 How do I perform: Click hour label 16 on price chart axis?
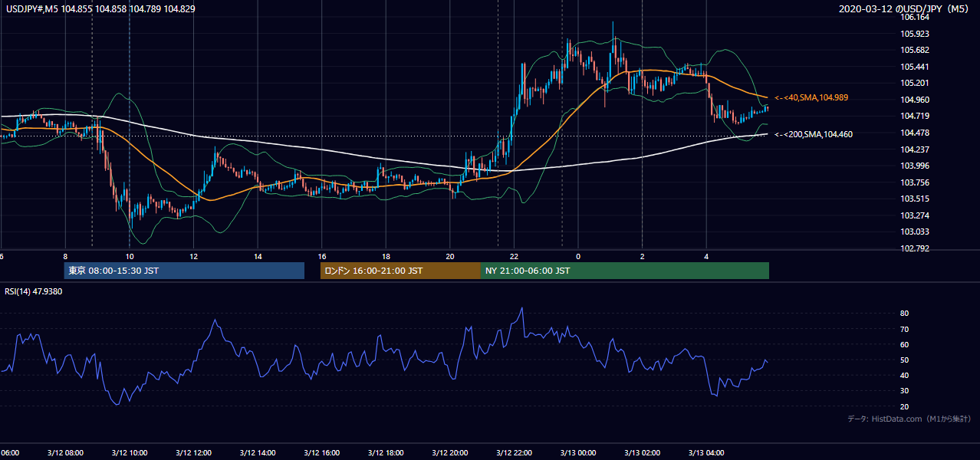tap(322, 256)
